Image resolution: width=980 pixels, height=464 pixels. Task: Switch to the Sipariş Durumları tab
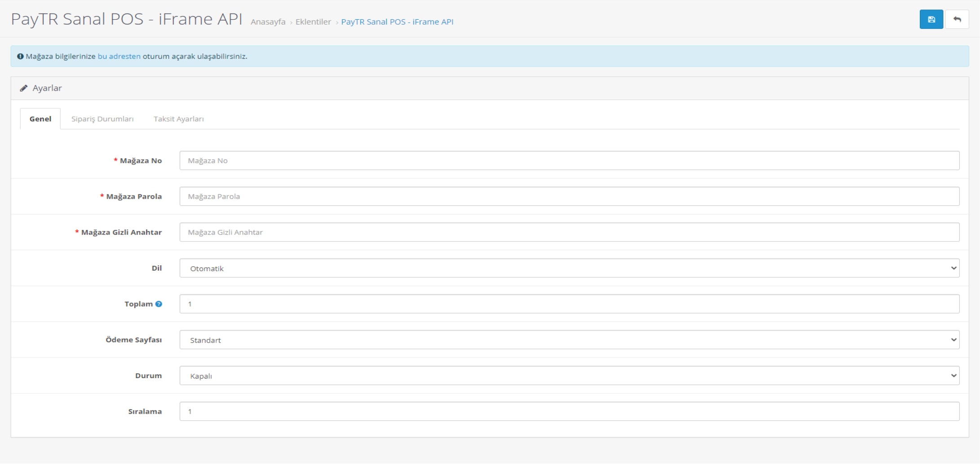pos(102,119)
